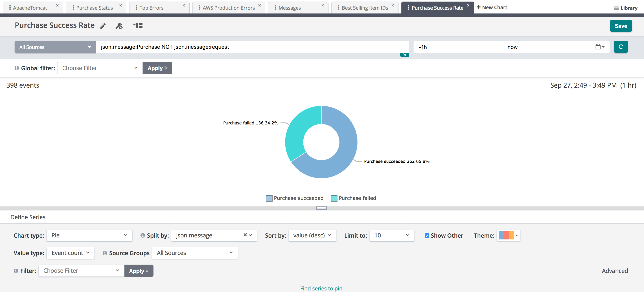
Task: Toggle the Purchase failed legend entry
Action: pos(353,198)
